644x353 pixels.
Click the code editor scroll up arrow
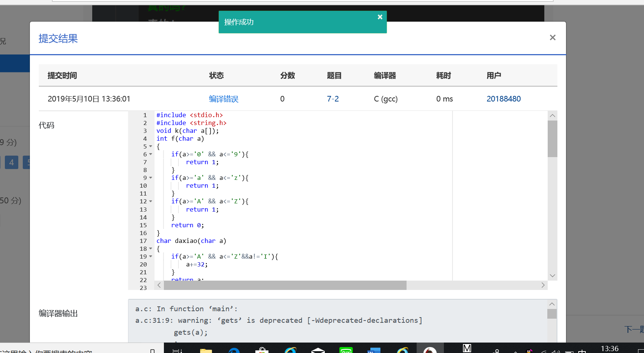point(553,116)
